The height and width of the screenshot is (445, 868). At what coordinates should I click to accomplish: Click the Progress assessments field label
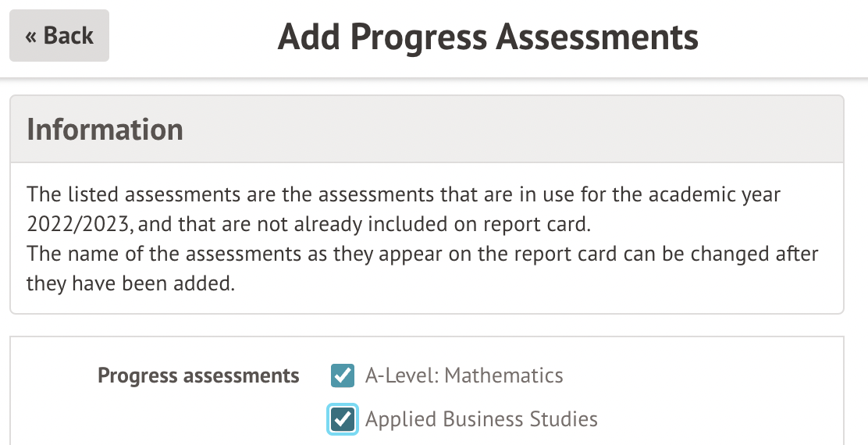tap(198, 376)
